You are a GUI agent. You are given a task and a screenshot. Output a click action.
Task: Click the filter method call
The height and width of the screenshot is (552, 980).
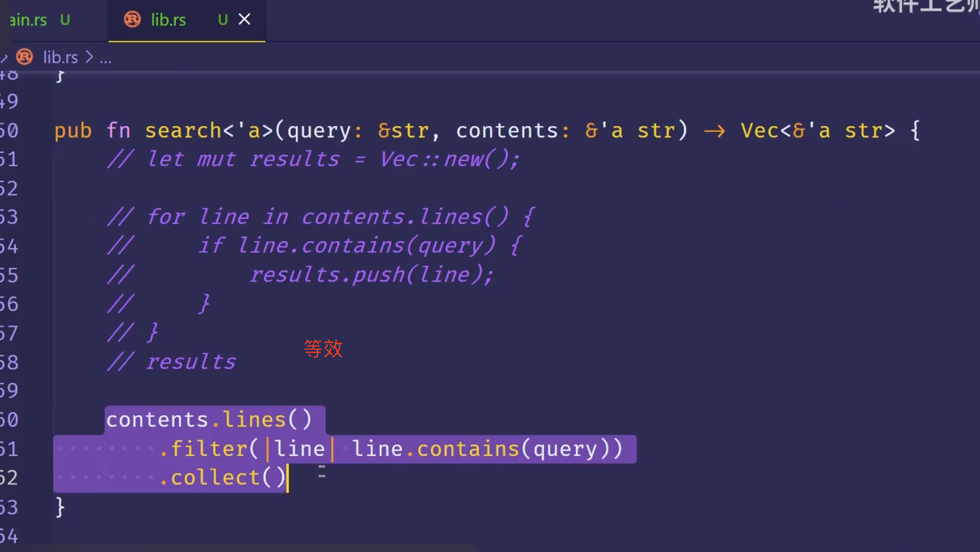coord(209,449)
